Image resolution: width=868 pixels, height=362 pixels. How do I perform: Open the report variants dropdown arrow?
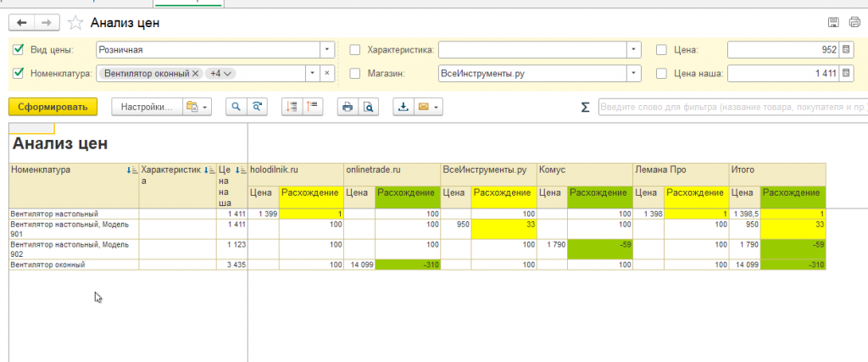pyautogui.click(x=206, y=107)
